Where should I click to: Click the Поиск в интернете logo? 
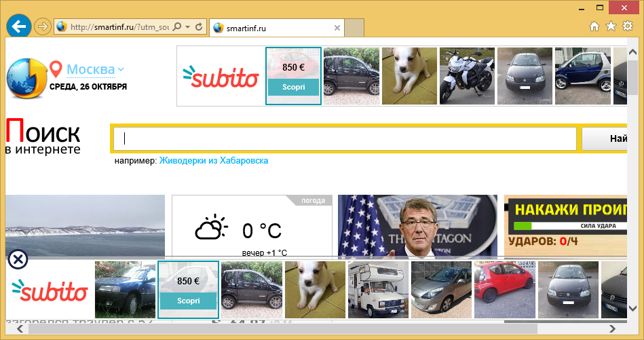[x=43, y=136]
